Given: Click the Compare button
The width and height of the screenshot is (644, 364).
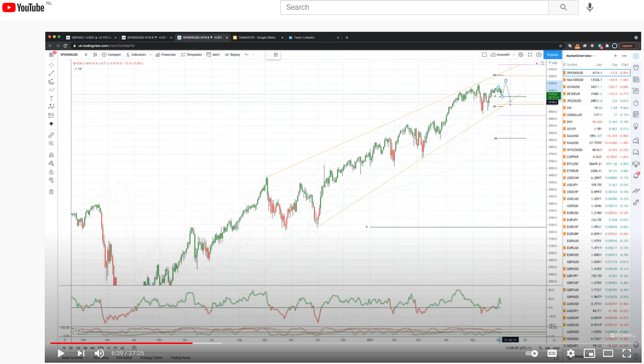Looking at the screenshot, I should (x=111, y=55).
